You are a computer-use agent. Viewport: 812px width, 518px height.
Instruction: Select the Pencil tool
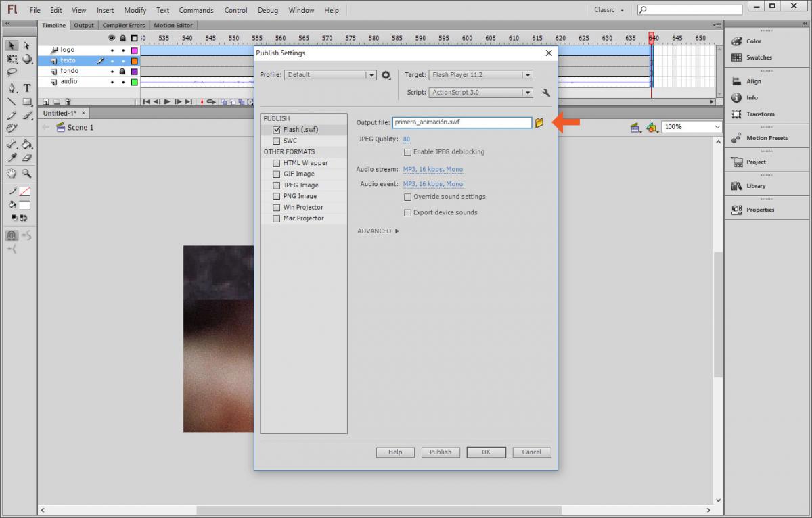(x=12, y=116)
